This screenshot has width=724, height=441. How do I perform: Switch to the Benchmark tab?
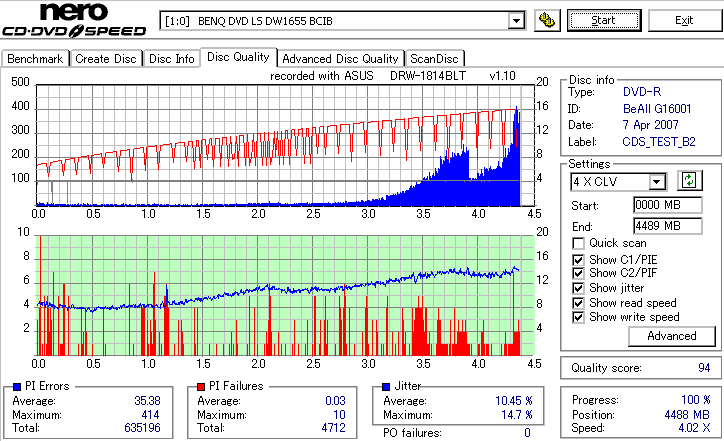(35, 59)
